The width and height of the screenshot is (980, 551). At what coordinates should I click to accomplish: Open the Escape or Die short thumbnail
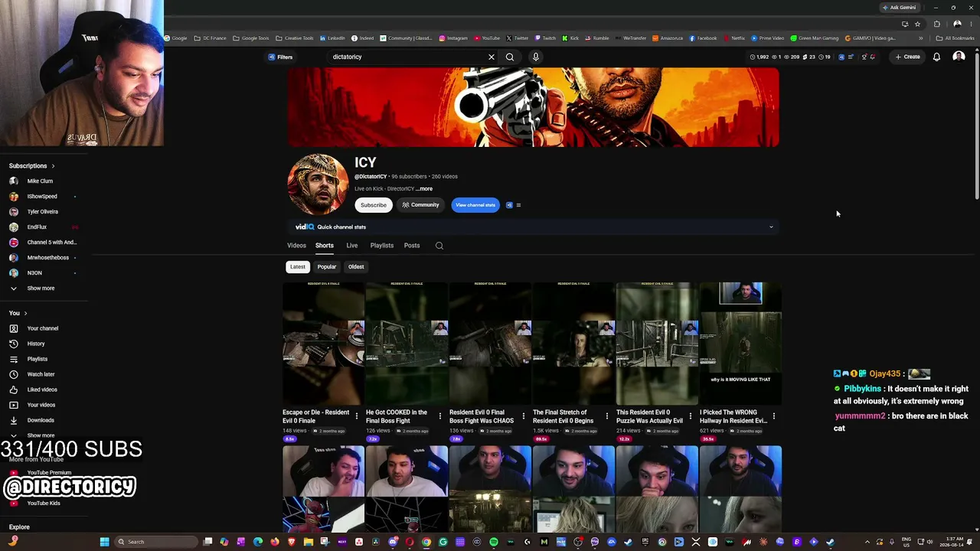pyautogui.click(x=323, y=344)
